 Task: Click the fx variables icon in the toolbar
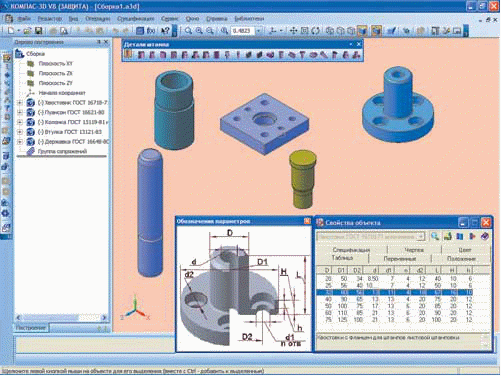(151, 31)
